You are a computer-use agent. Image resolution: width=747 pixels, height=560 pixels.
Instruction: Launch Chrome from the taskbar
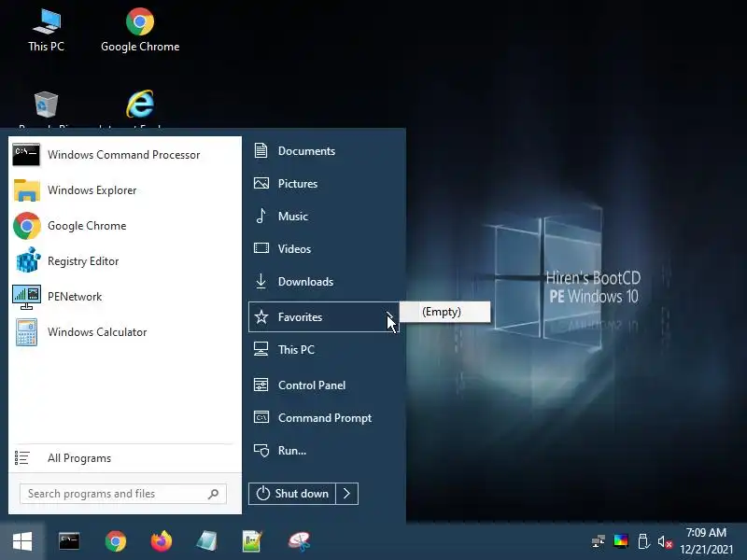116,541
